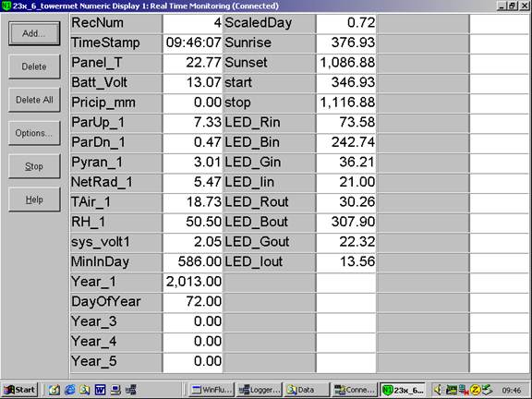Click the network disconnected tray icon
The width and height of the screenshot is (532, 399).
coord(463,390)
